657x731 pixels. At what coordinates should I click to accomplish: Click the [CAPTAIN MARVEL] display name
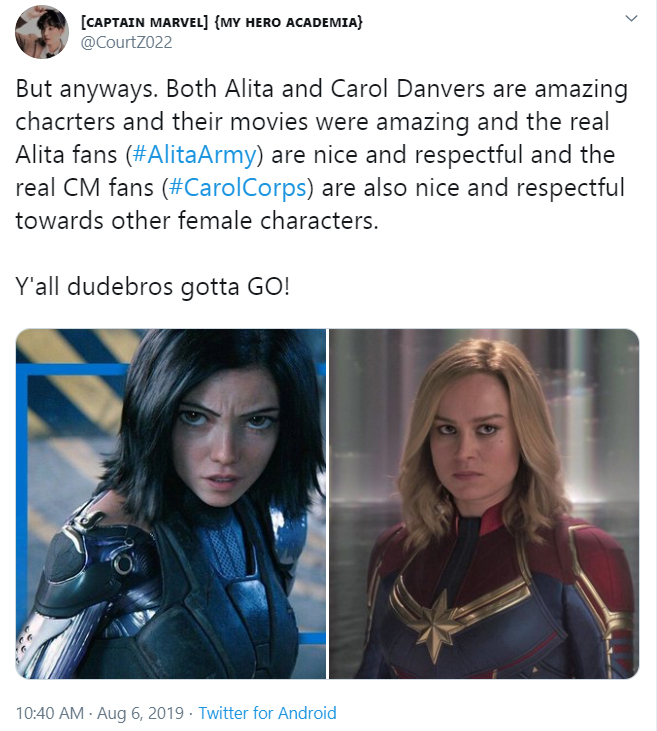click(145, 22)
